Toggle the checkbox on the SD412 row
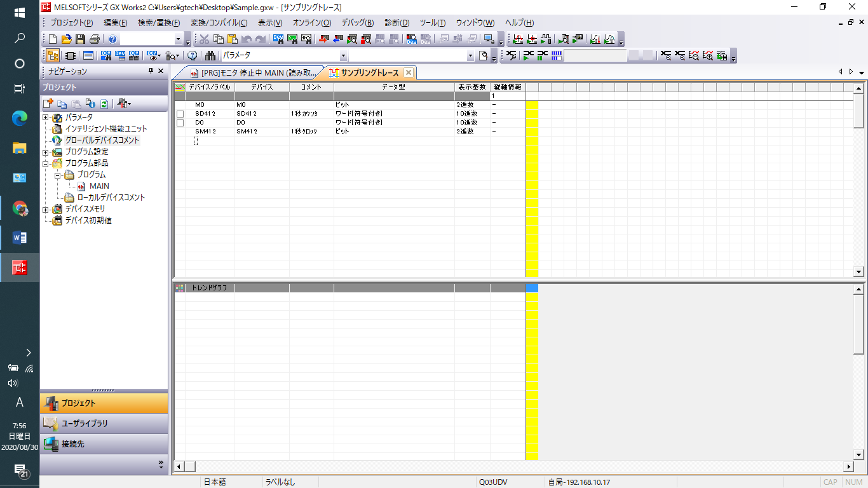 [180, 114]
